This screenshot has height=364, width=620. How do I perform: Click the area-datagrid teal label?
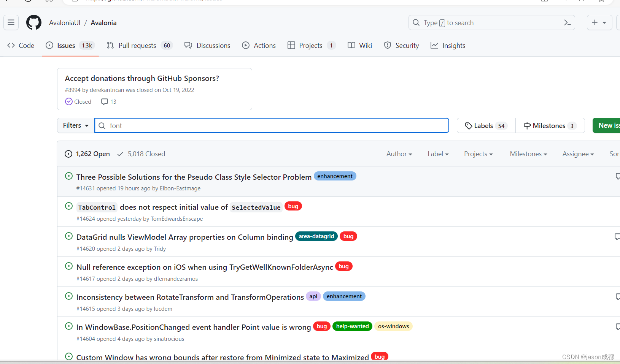pos(316,236)
